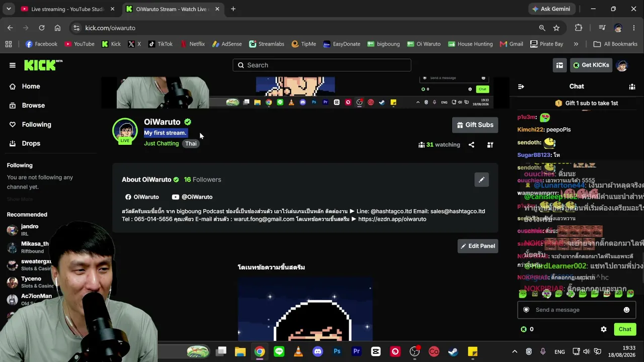644x362 pixels.
Task: Open chat settings gear icon
Action: [x=604, y=329]
